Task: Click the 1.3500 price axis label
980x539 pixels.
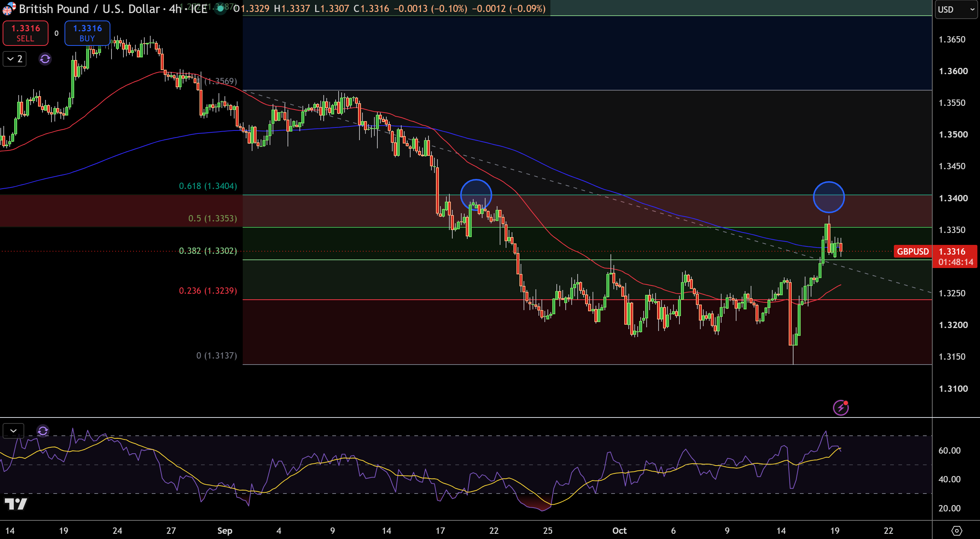Action: click(954, 135)
